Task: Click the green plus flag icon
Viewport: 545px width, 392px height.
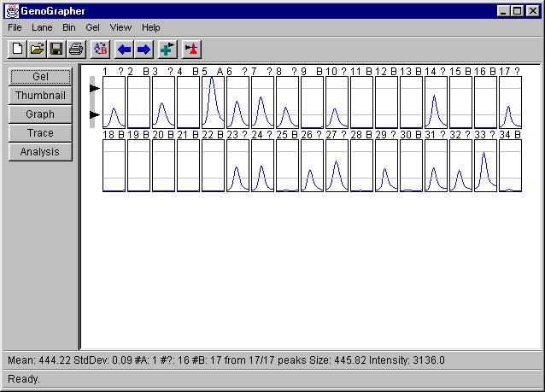Action: (167, 50)
